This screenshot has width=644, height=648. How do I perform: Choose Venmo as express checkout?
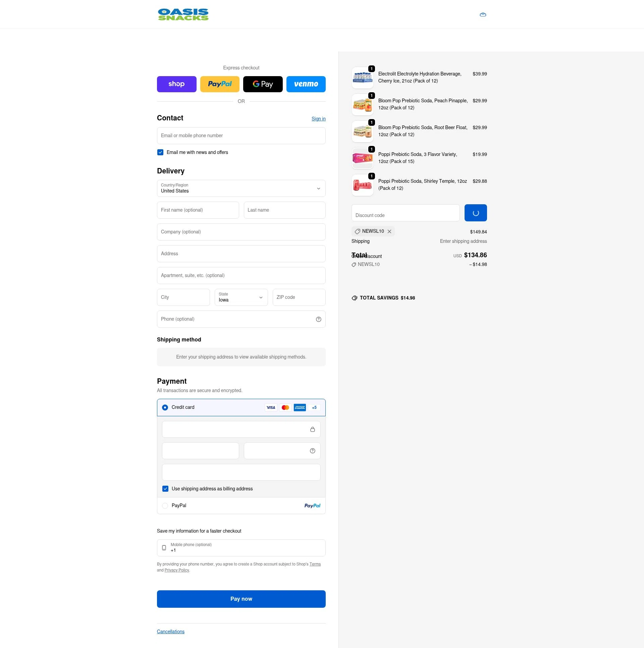click(306, 84)
